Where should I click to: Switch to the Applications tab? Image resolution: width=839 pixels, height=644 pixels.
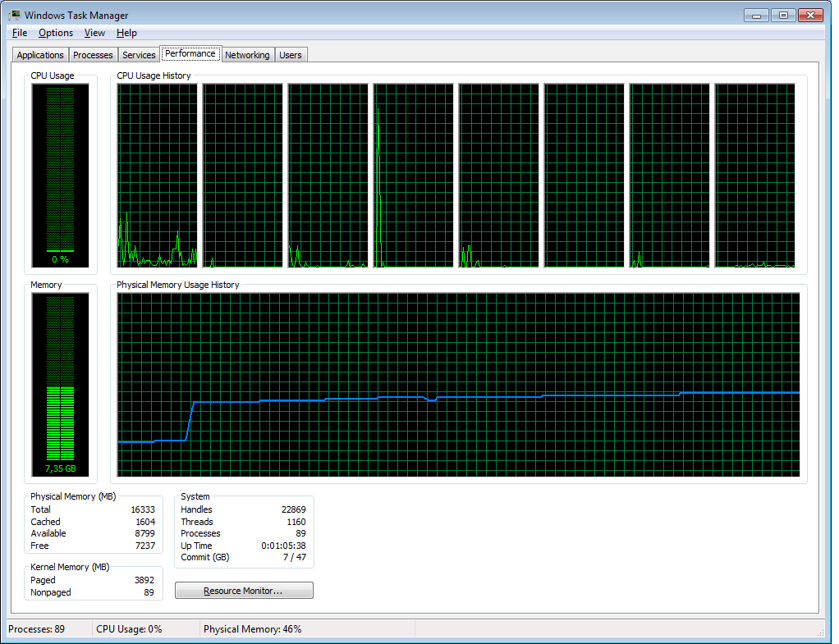40,55
